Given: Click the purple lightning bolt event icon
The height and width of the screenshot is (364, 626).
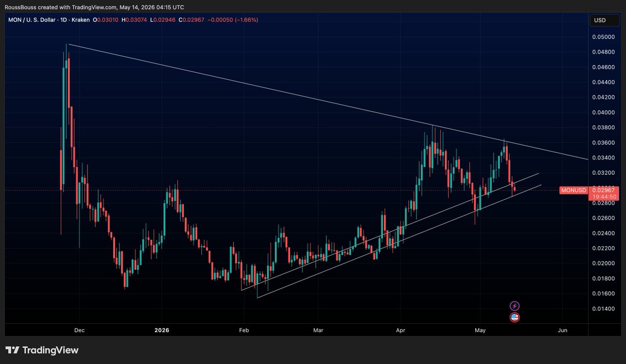Looking at the screenshot, I should pos(515,306).
